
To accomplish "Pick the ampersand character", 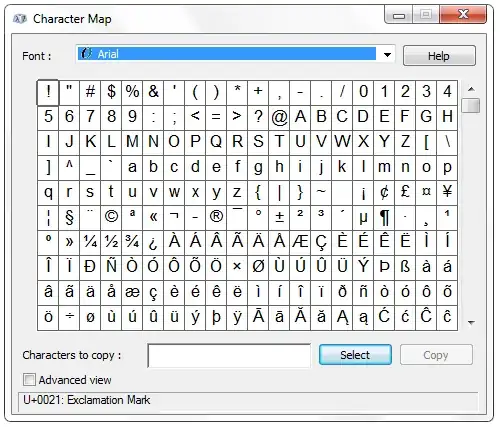I will [153, 92].
